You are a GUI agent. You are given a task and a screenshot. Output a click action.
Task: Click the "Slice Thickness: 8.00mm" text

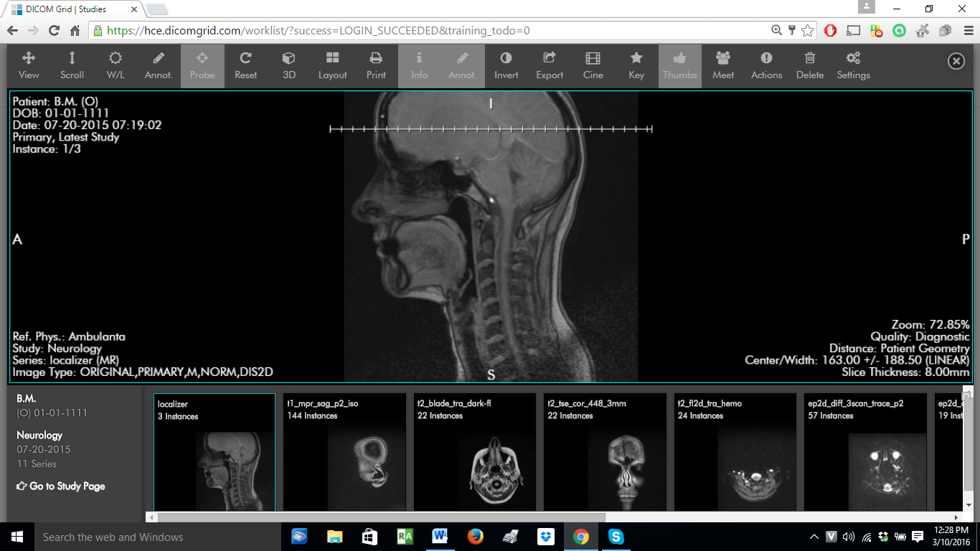(906, 372)
